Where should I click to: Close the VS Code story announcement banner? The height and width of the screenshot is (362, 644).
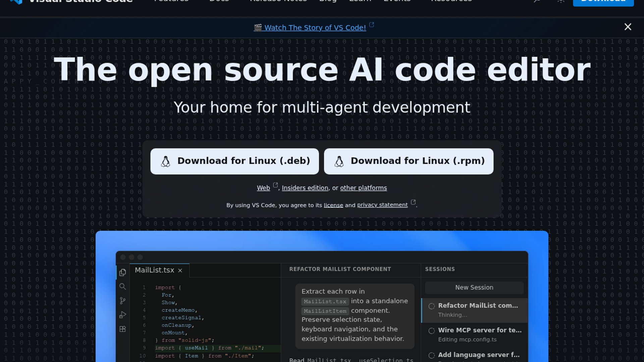click(628, 27)
